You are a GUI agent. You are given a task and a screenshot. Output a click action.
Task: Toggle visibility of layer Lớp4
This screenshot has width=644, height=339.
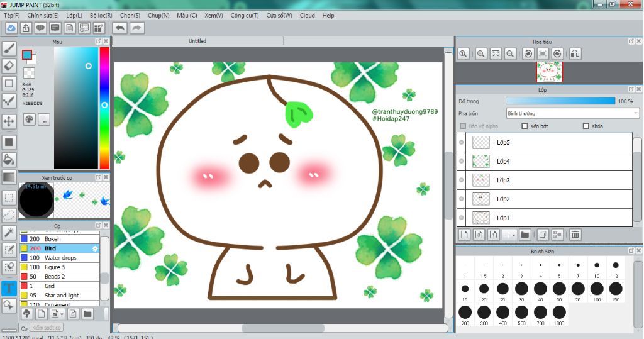point(462,162)
